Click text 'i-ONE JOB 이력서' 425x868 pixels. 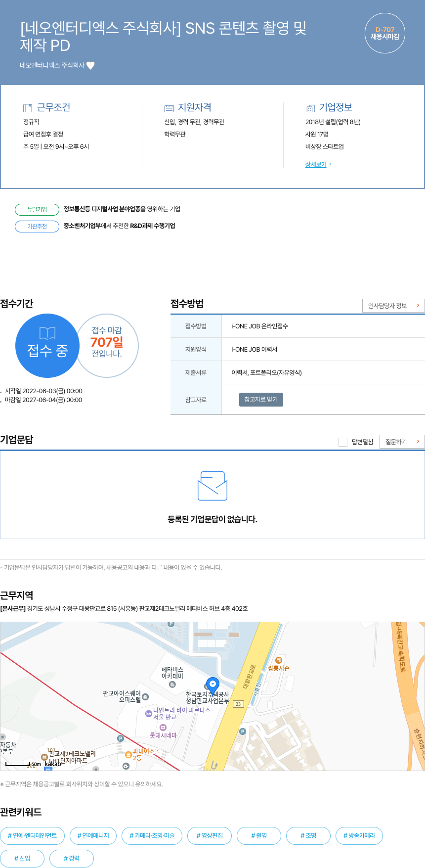[254, 350]
